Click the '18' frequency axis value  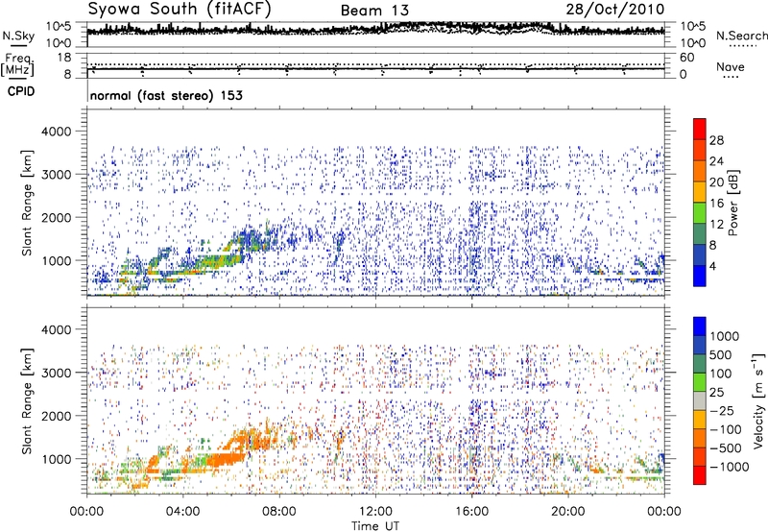pos(64,58)
